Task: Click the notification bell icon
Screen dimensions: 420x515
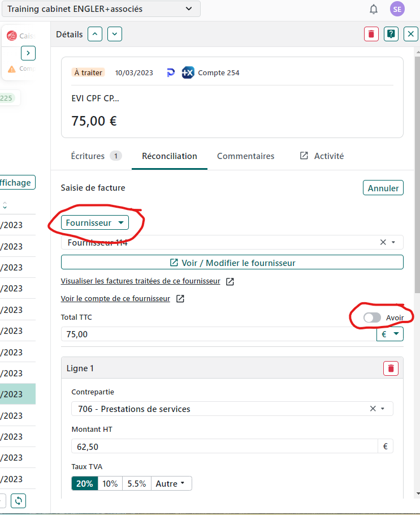Action: coord(374,9)
